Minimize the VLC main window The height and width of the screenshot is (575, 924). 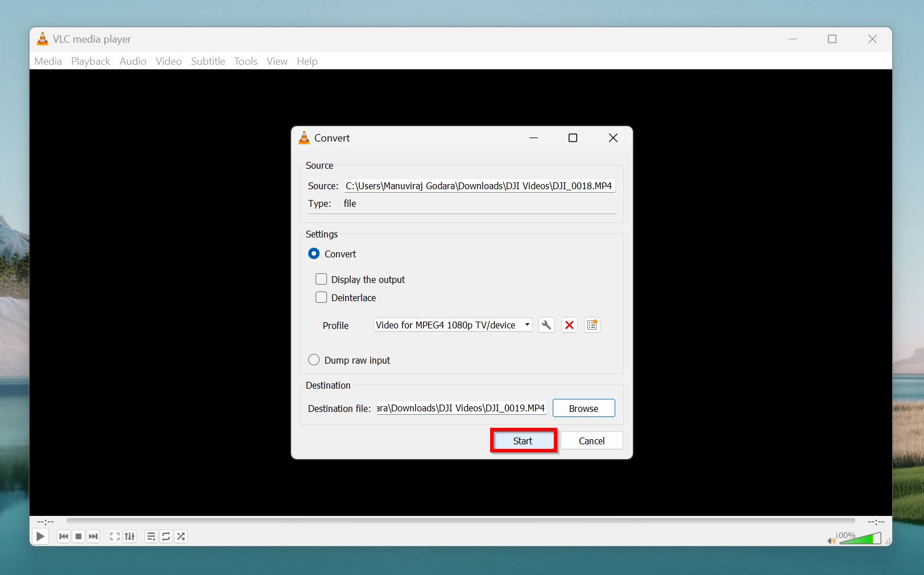(x=793, y=39)
